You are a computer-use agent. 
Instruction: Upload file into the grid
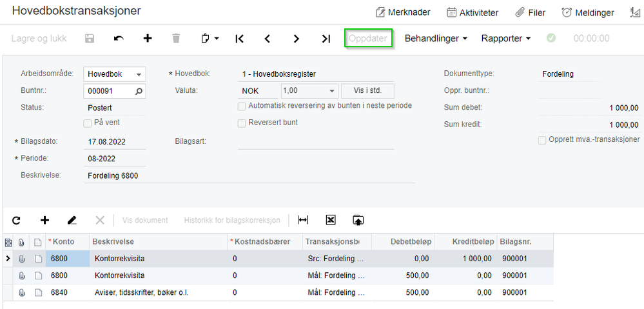[x=358, y=220]
